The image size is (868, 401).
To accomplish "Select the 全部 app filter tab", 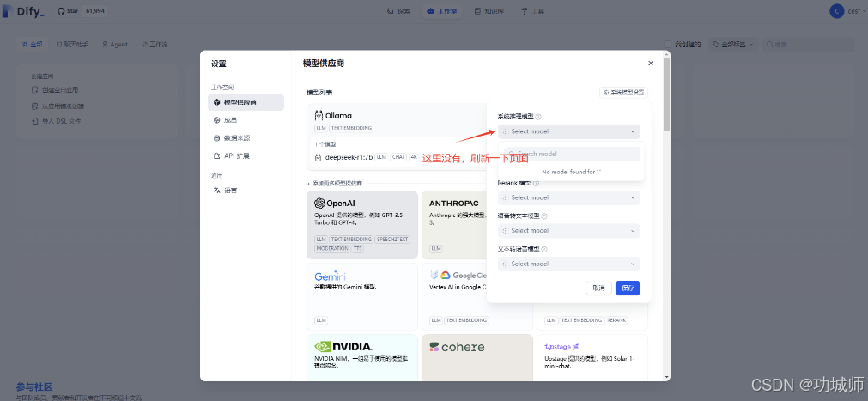I will click(x=32, y=45).
